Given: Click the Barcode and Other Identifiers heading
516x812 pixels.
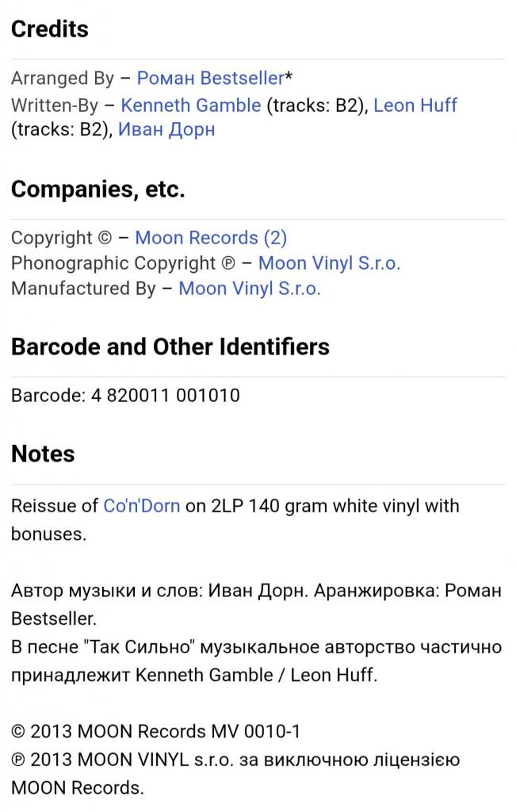Looking at the screenshot, I should (170, 347).
